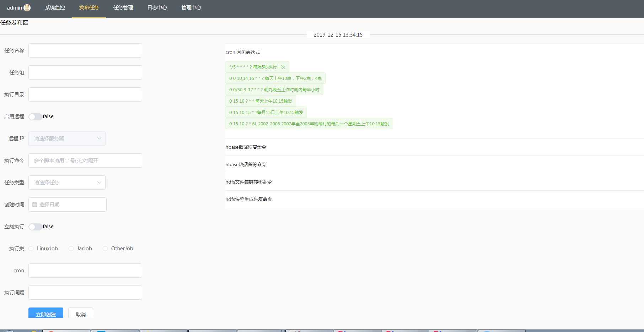
Task: Expand the 任务类型 dropdown
Action: click(x=67, y=183)
